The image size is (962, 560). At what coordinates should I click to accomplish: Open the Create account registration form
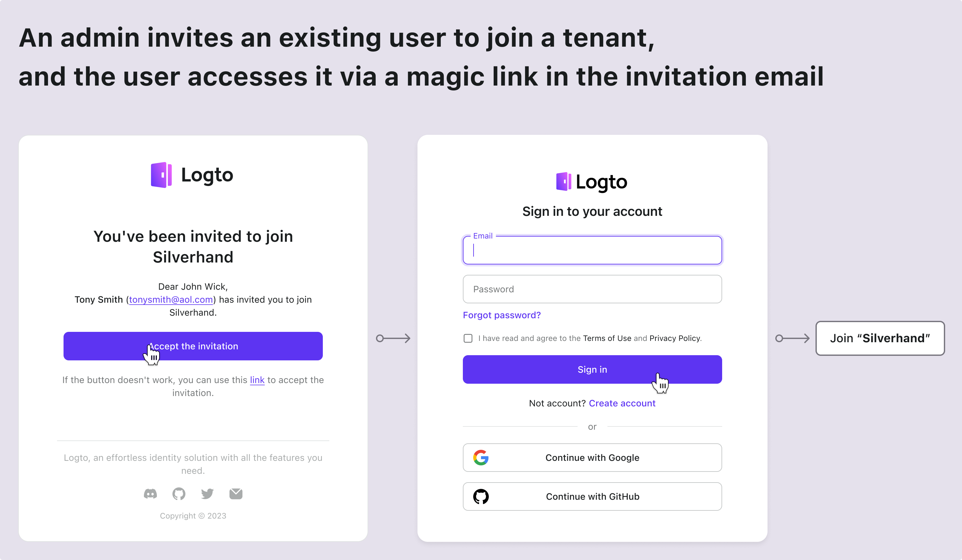click(x=622, y=403)
